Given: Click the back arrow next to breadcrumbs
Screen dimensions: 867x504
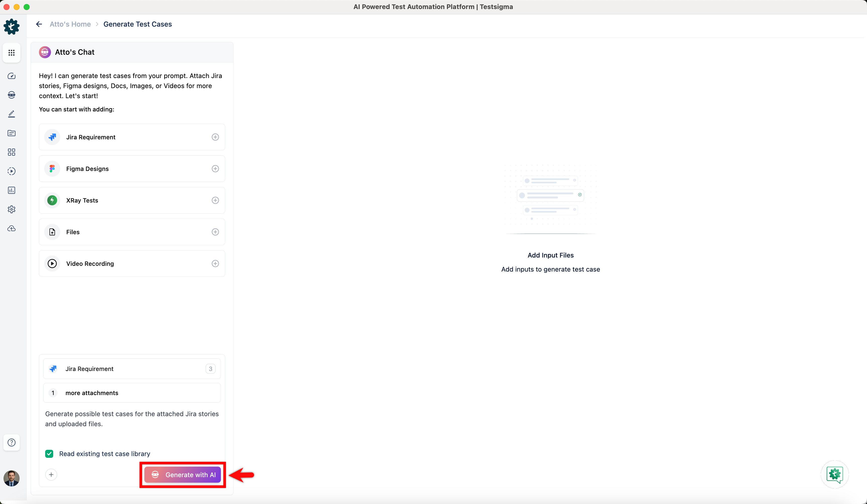Looking at the screenshot, I should (x=39, y=24).
